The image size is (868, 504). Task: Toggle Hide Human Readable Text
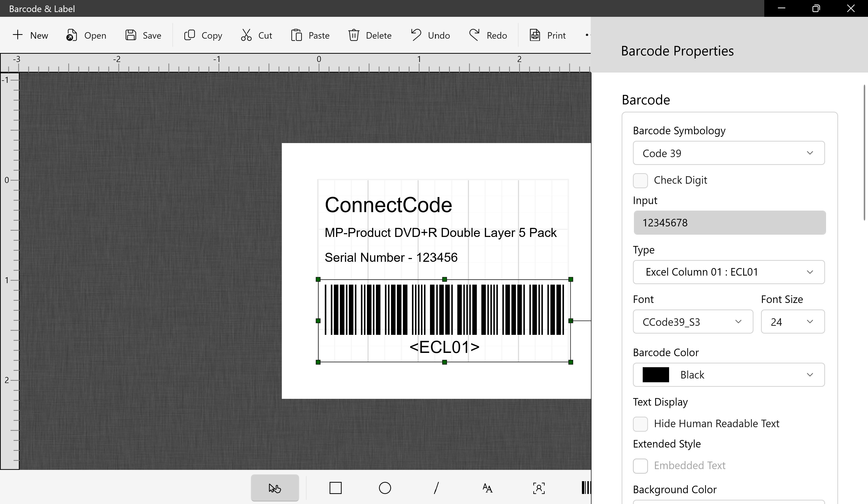pos(640,424)
